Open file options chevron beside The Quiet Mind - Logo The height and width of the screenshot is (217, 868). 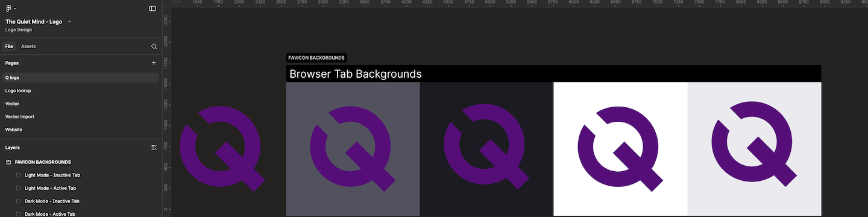(69, 22)
